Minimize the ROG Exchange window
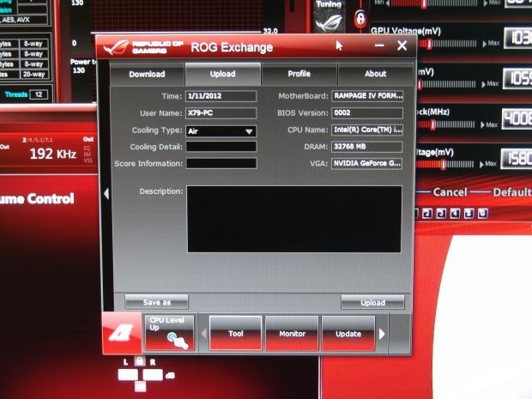Viewport: 532px width, 399px height. point(379,45)
